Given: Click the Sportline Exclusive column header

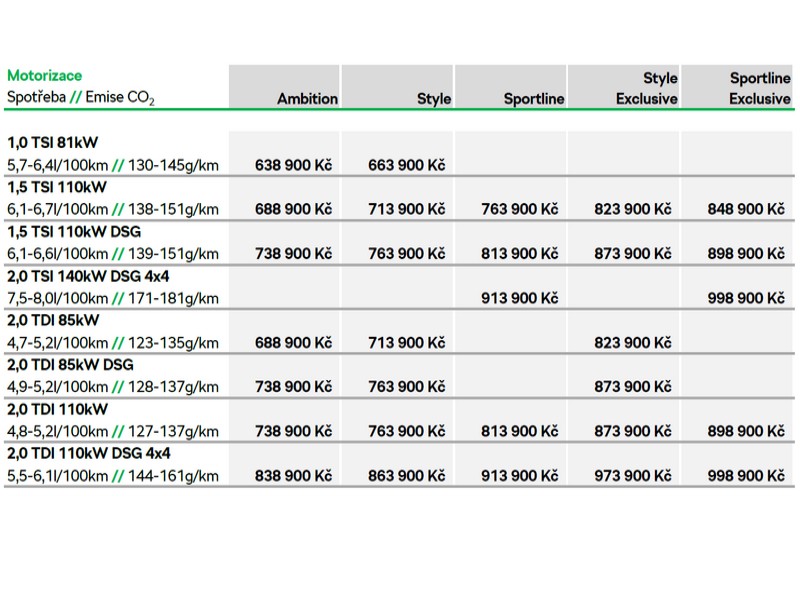Looking at the screenshot, I should coord(760,88).
